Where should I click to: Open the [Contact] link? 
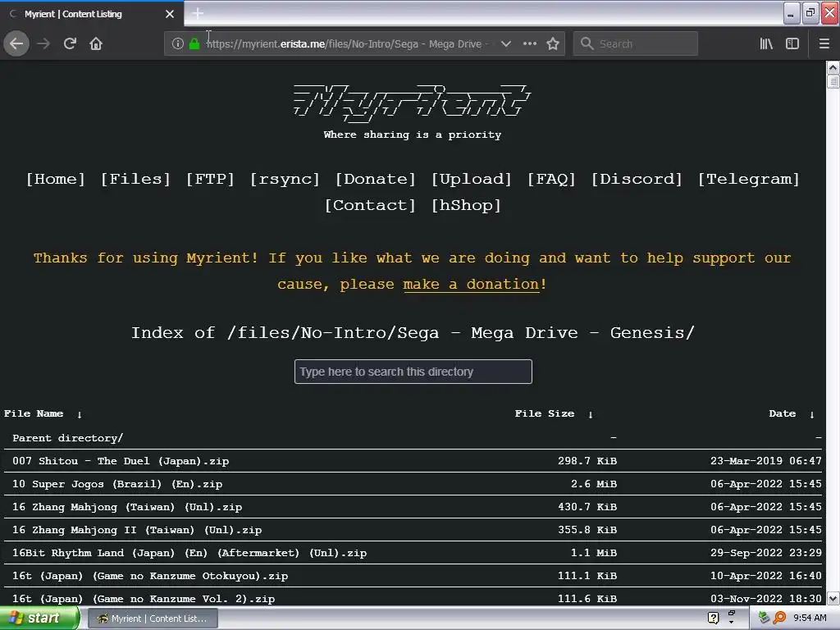(x=370, y=205)
